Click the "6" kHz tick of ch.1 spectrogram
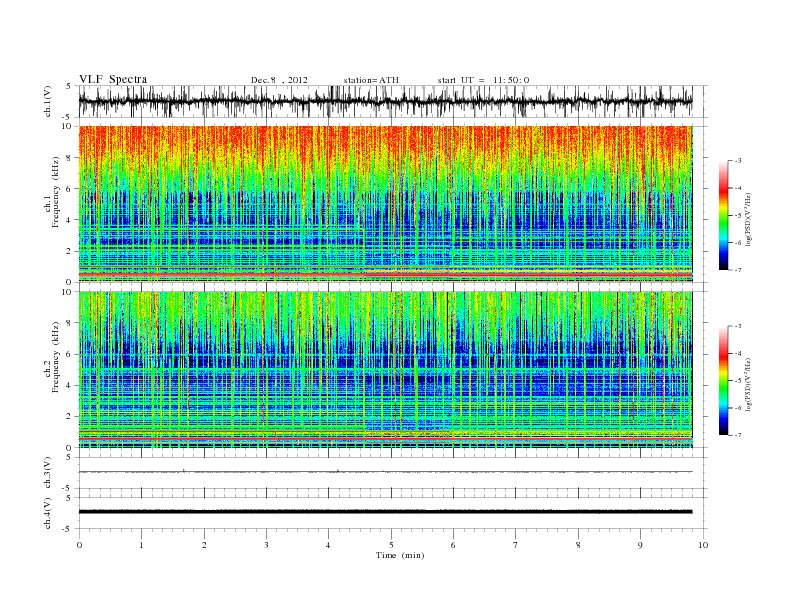The image size is (792, 612). tap(69, 189)
